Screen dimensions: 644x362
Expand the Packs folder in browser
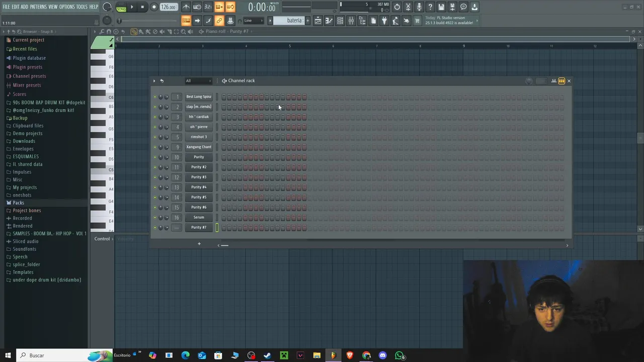[x=18, y=203]
